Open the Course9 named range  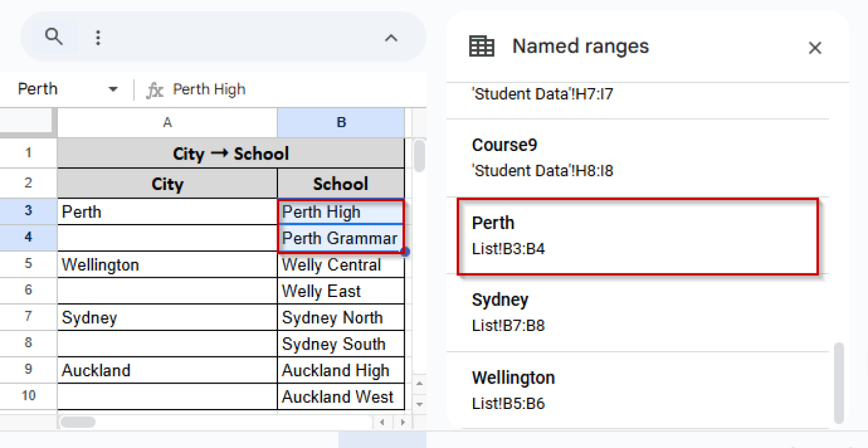637,157
